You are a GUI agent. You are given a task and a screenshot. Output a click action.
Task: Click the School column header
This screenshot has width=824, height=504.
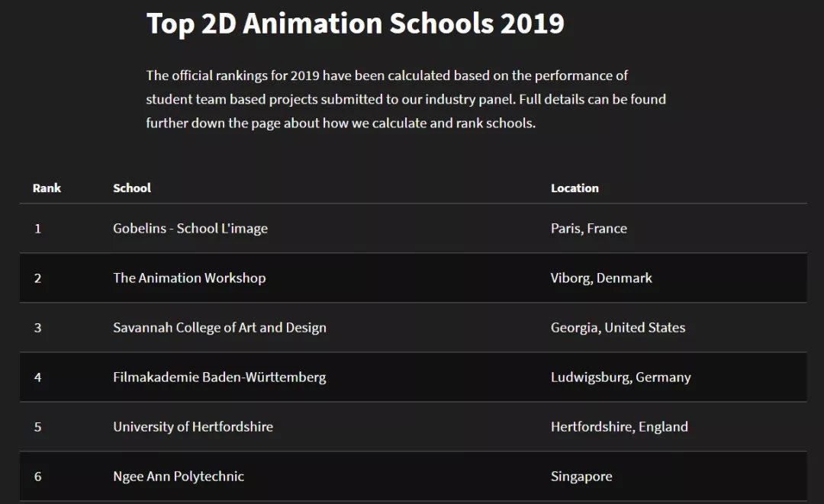[x=132, y=188]
